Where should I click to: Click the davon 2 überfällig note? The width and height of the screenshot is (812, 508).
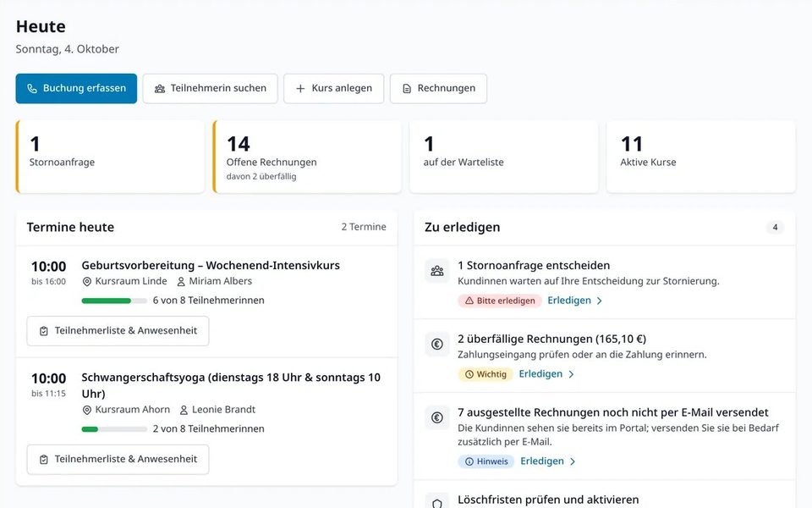(x=261, y=177)
